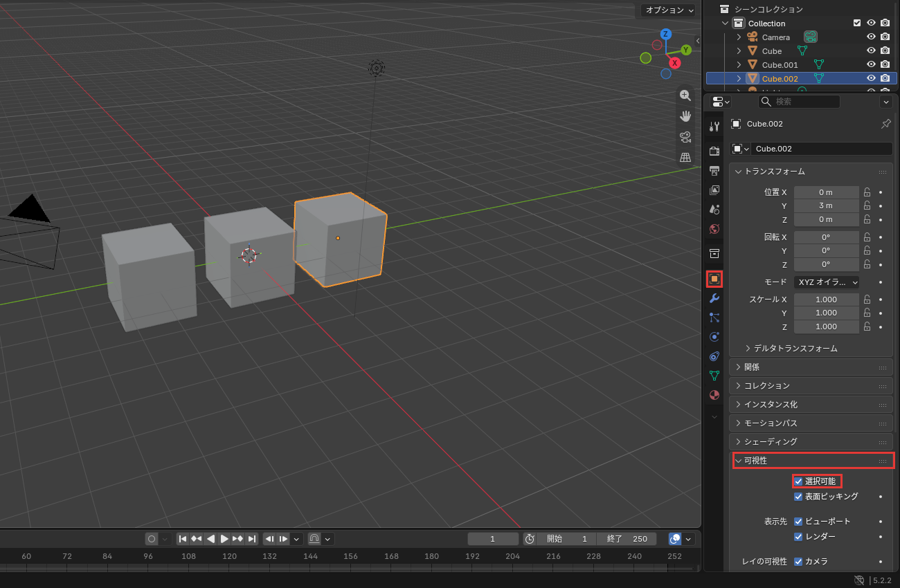Click the current frame number field
The image size is (900, 588).
[493, 539]
